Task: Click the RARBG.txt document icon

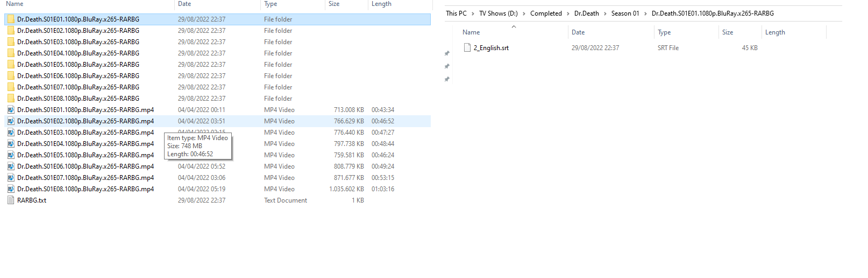Action: click(x=11, y=200)
